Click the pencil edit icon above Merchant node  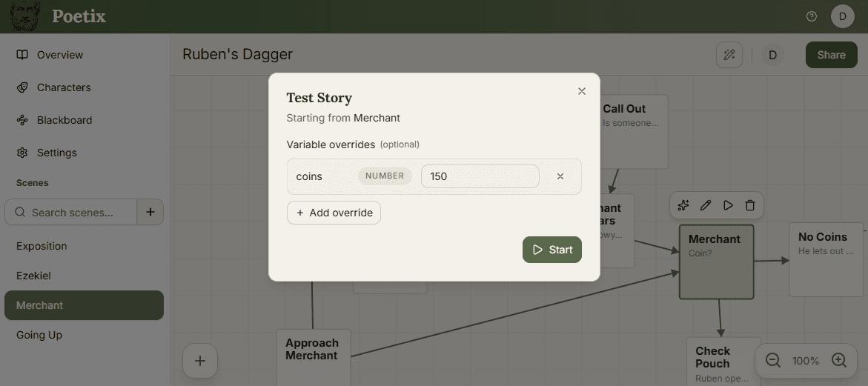coord(705,206)
